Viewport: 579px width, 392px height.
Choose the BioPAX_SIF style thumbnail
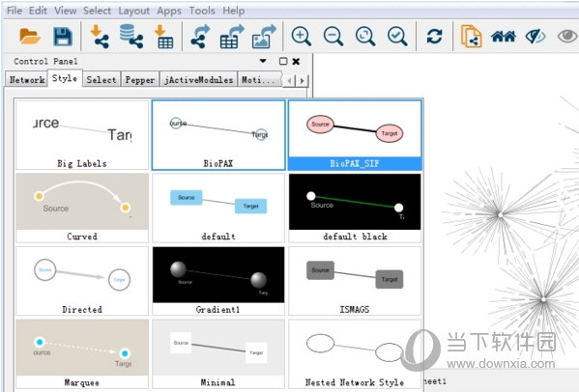click(x=355, y=135)
